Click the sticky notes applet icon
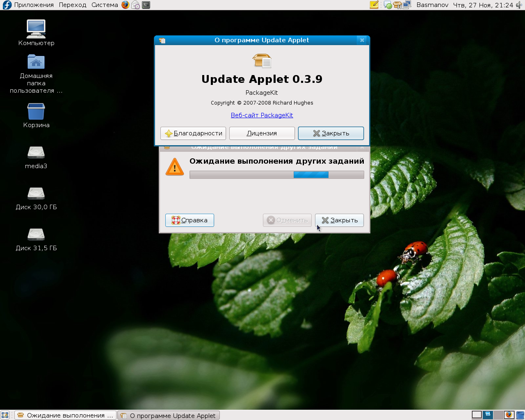This screenshot has height=420, width=525. click(374, 5)
